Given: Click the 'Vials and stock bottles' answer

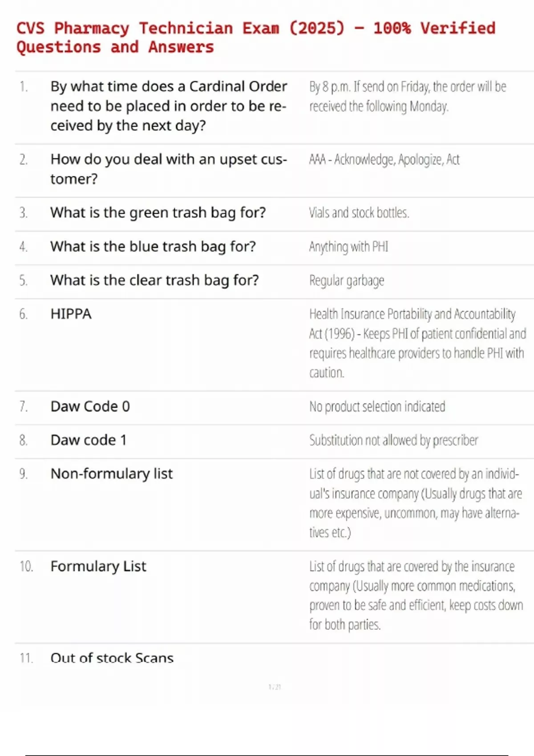Looking at the screenshot, I should [x=359, y=213].
